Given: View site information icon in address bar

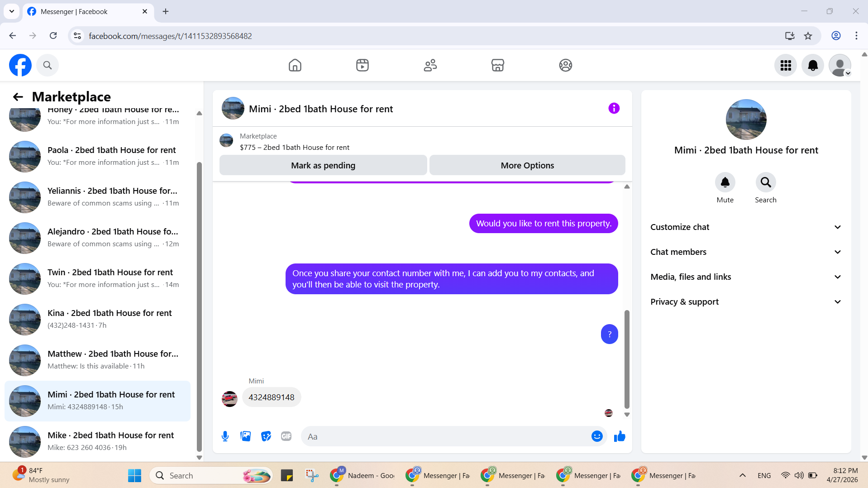Looking at the screenshot, I should click(x=77, y=36).
